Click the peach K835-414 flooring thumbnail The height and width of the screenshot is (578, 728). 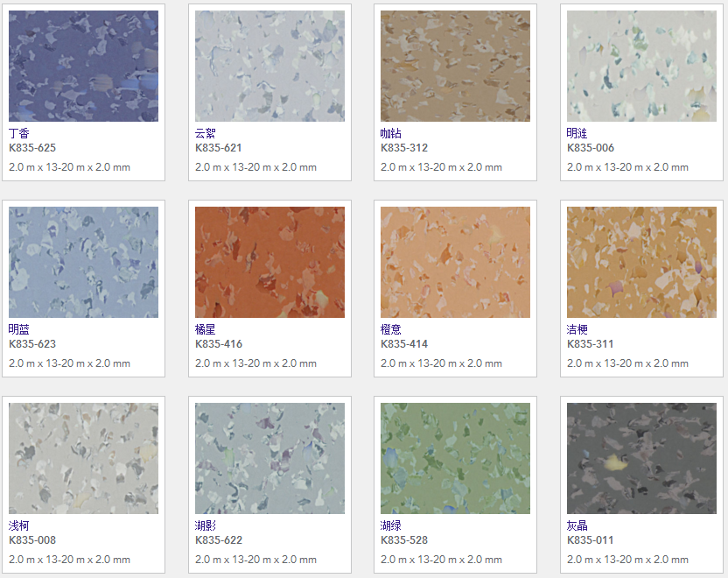pyautogui.click(x=456, y=262)
